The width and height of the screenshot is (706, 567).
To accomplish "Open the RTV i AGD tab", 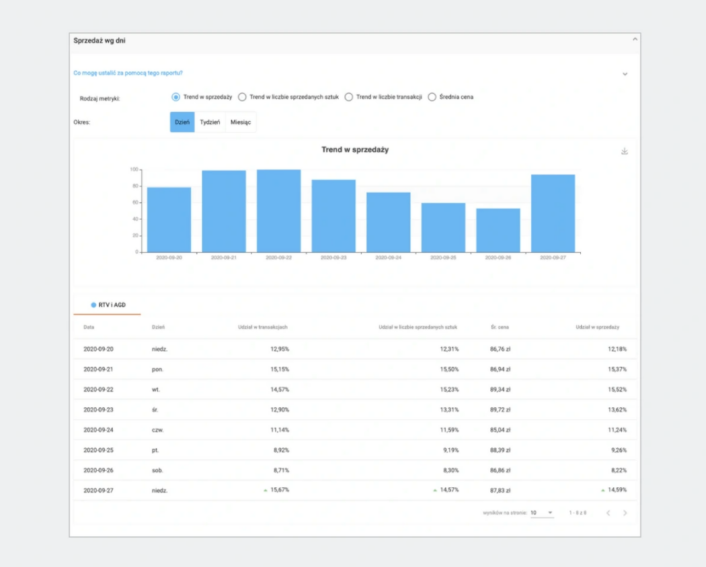I will (x=108, y=304).
